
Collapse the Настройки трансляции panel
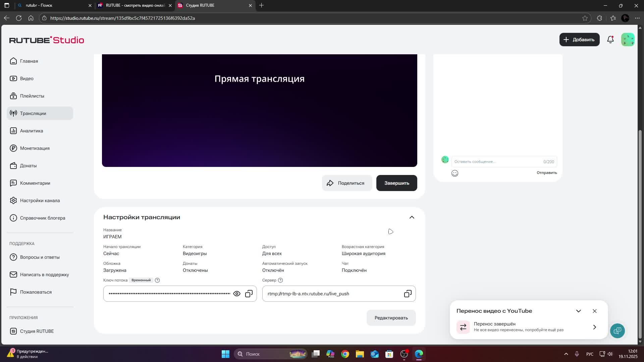coord(412,217)
